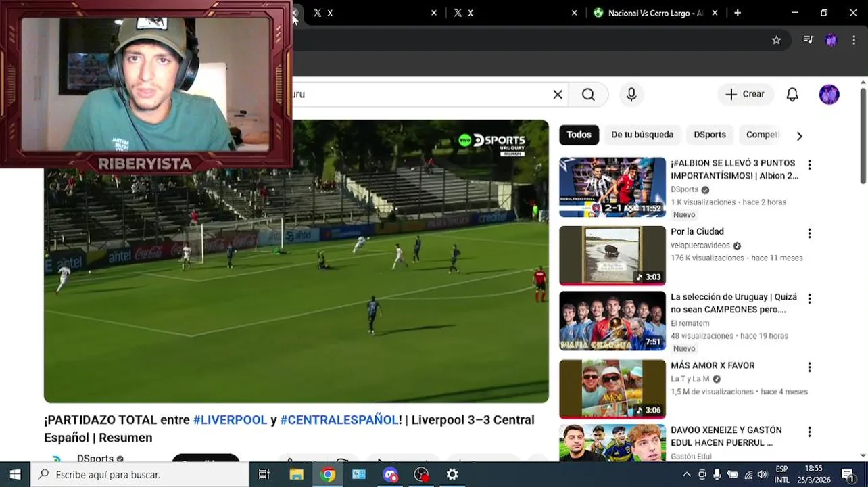The width and height of the screenshot is (868, 487).
Task: Select the De tu búsqueda chip
Action: [x=642, y=135]
